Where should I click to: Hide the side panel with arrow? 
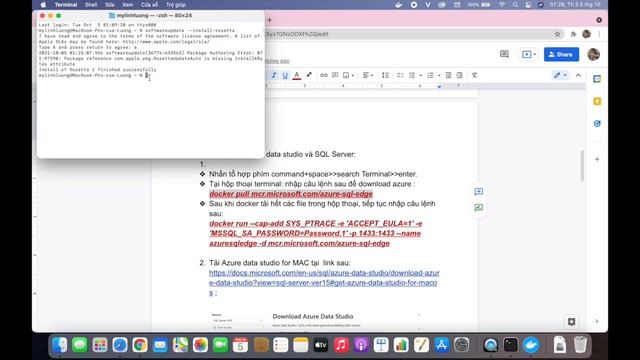[x=597, y=321]
